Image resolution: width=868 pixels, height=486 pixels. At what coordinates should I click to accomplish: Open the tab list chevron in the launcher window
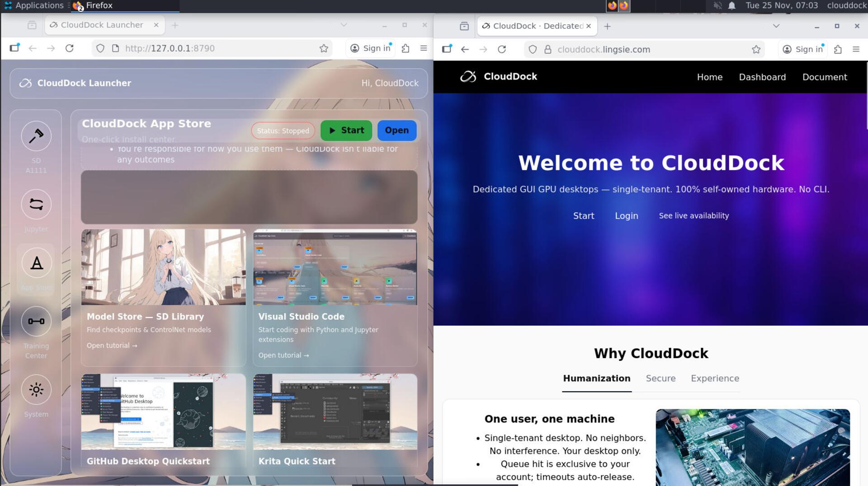tap(344, 25)
